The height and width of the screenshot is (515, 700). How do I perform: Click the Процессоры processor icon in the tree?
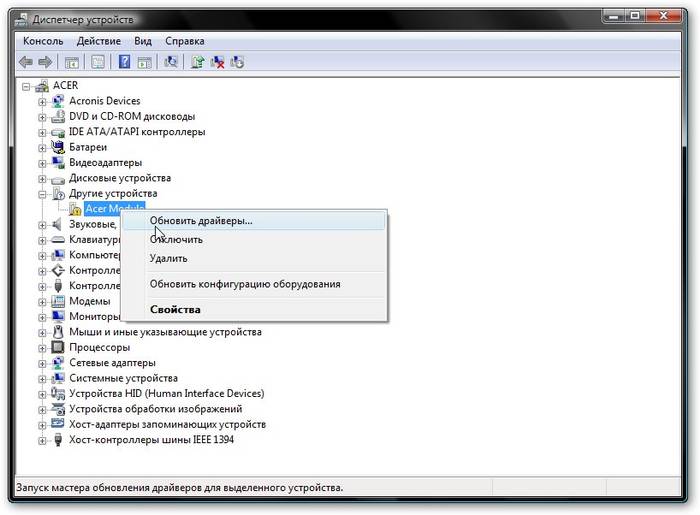tap(58, 347)
